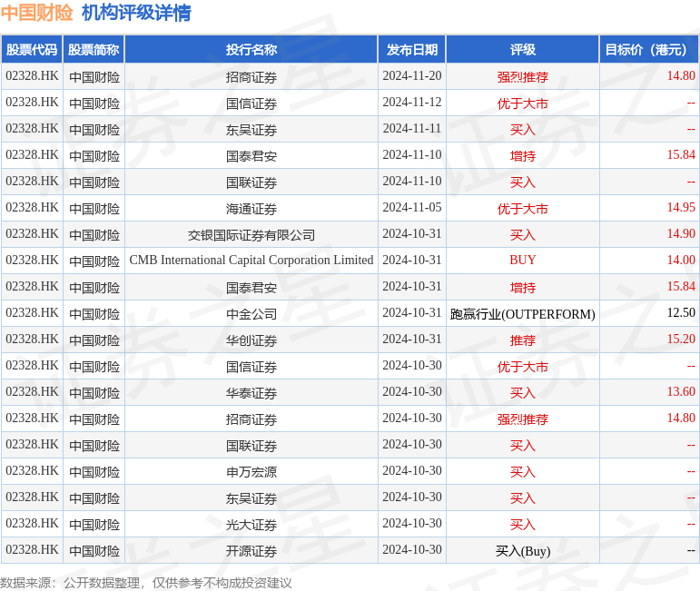Screen dimensions: 700x591
Task: Click target price 14.95
Action: (681, 208)
